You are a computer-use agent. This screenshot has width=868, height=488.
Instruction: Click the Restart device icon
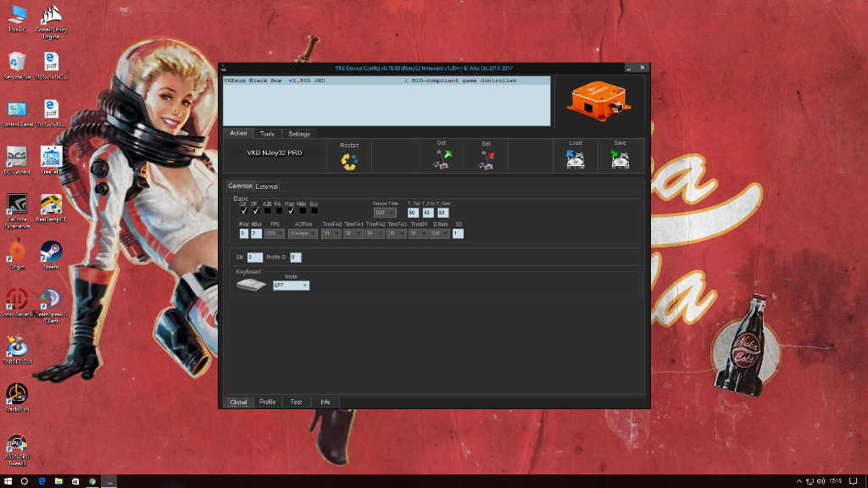point(349,161)
